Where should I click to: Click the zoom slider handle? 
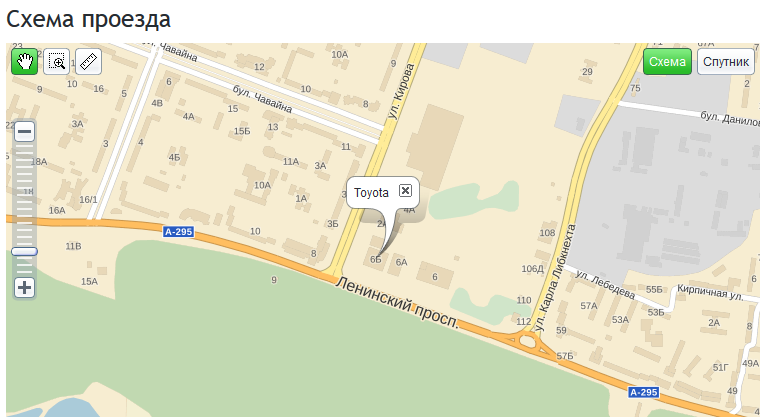pyautogui.click(x=24, y=251)
